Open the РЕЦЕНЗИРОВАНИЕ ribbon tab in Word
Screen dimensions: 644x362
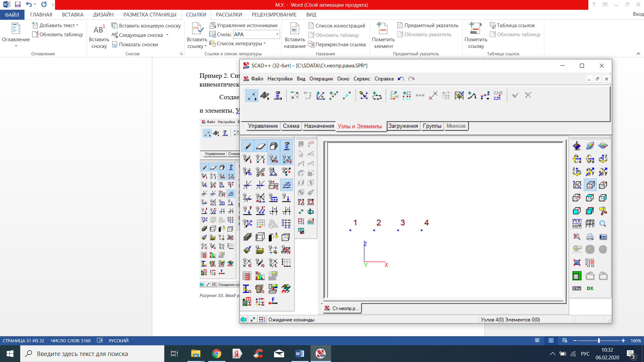click(x=274, y=15)
